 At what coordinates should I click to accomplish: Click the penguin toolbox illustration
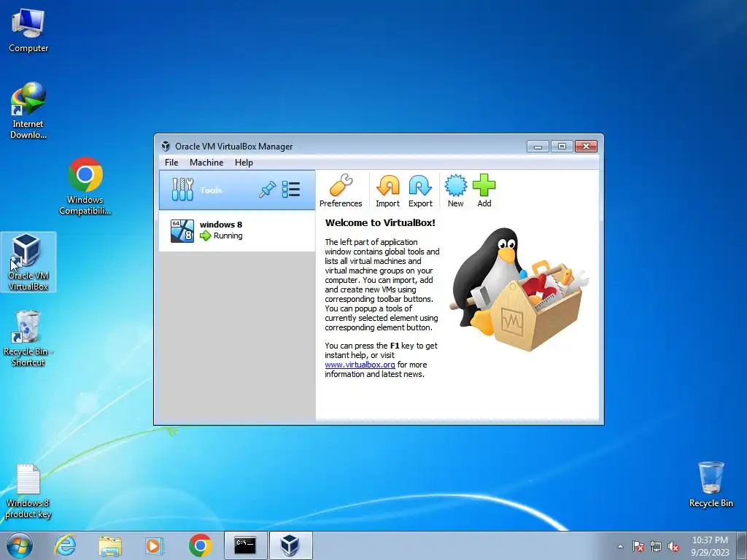click(x=519, y=288)
